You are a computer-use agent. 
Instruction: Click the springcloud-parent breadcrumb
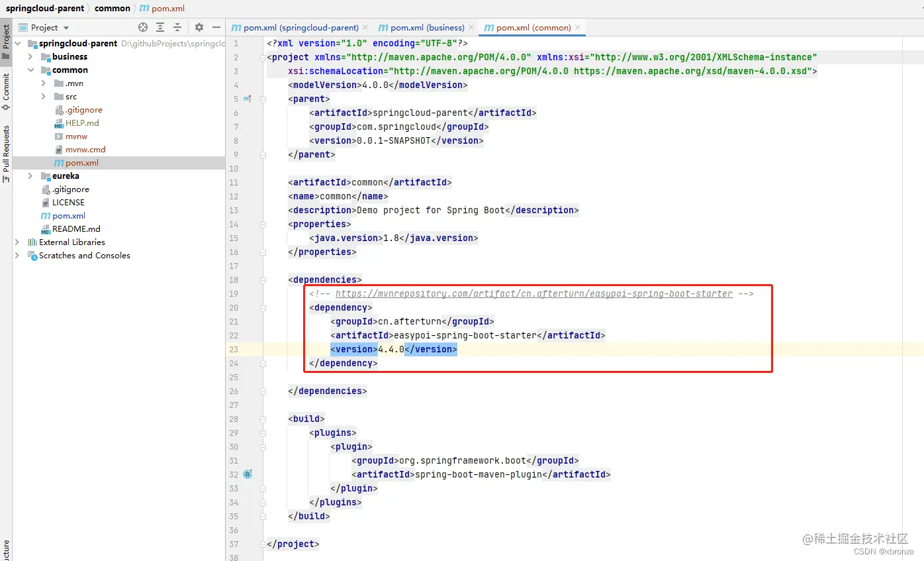(45, 9)
